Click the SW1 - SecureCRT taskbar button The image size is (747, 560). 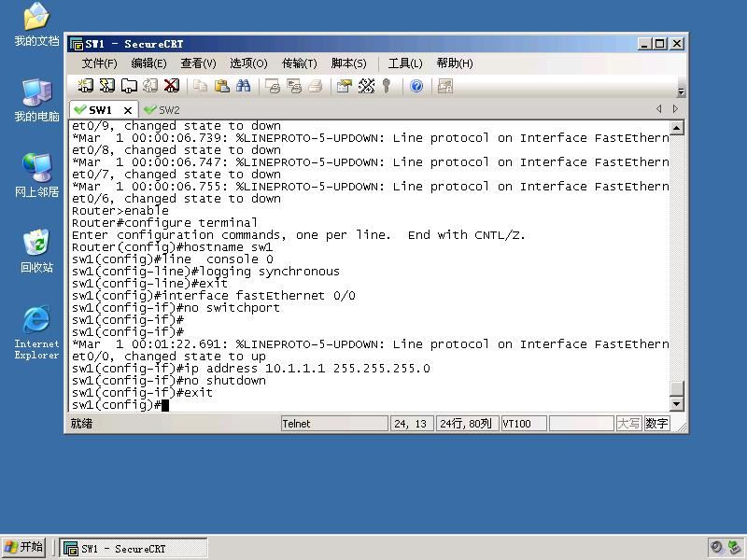[134, 548]
